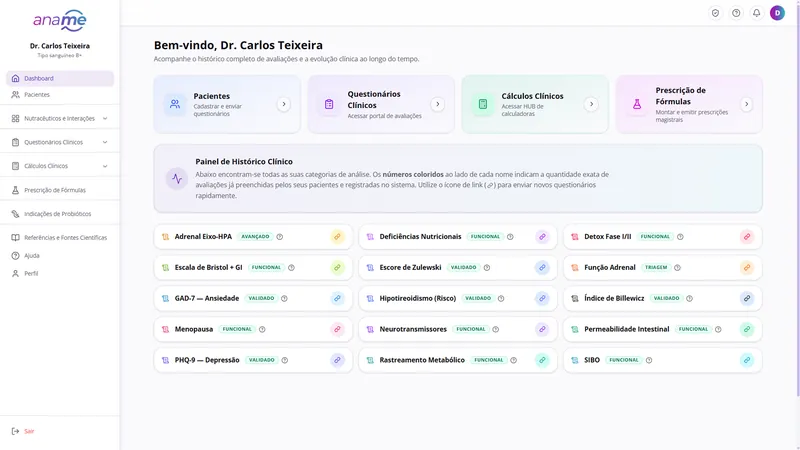
Task: Click arrow on Questionários Clínicos card
Action: pyautogui.click(x=437, y=104)
